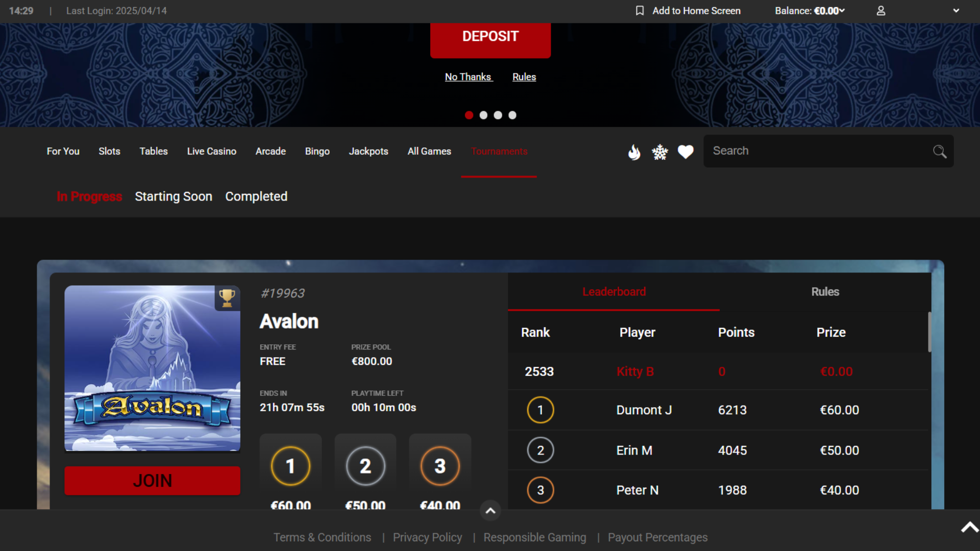
Task: Click the leaderboard scrollbar
Action: 929,332
